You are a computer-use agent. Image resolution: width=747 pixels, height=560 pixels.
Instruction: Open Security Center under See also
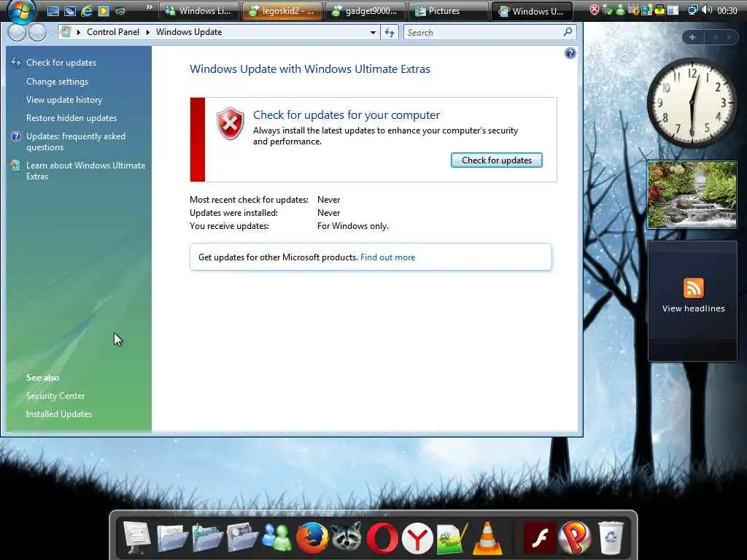click(x=55, y=396)
